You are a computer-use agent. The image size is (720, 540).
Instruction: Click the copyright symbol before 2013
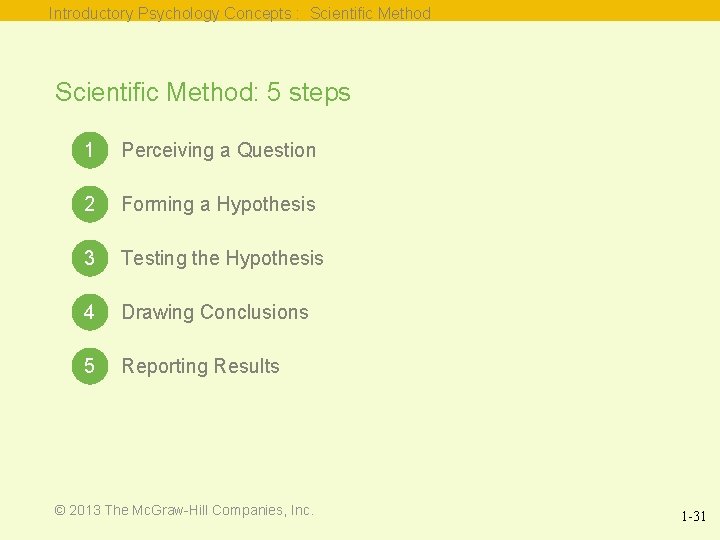60,510
